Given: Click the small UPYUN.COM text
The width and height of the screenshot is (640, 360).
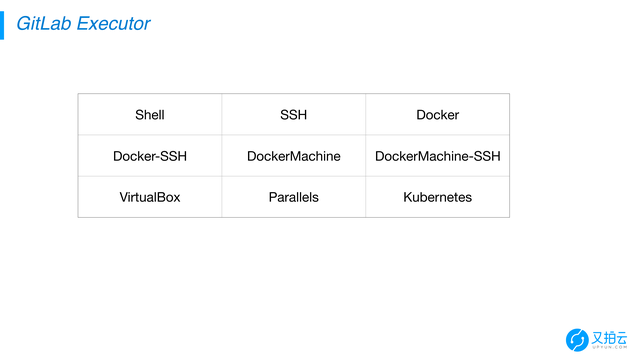Looking at the screenshot, I should click(609, 347).
